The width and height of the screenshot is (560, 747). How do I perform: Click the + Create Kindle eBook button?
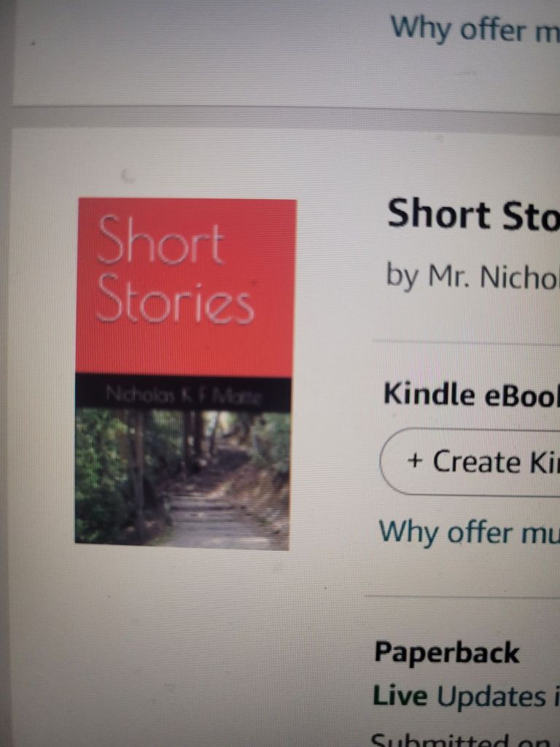470,462
